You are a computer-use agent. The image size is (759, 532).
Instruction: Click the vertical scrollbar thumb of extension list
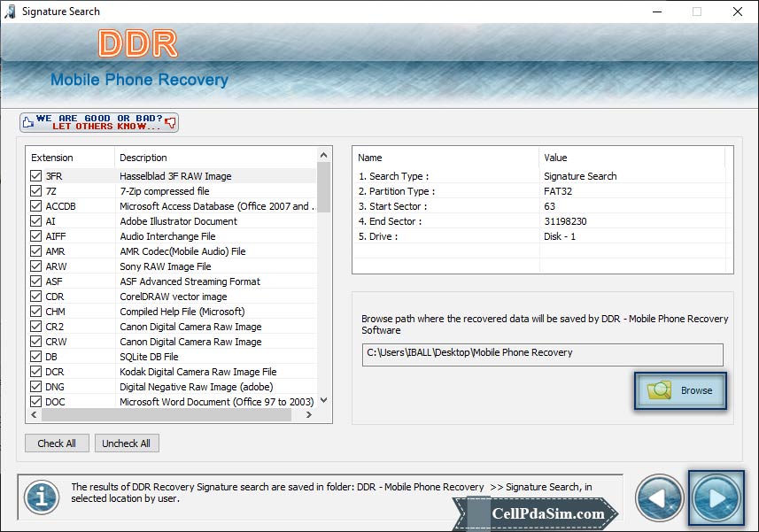324,187
